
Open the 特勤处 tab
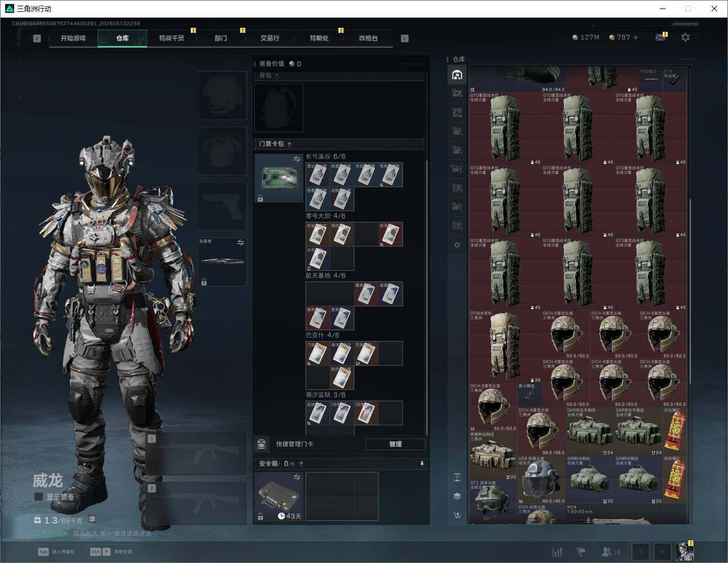pos(319,38)
